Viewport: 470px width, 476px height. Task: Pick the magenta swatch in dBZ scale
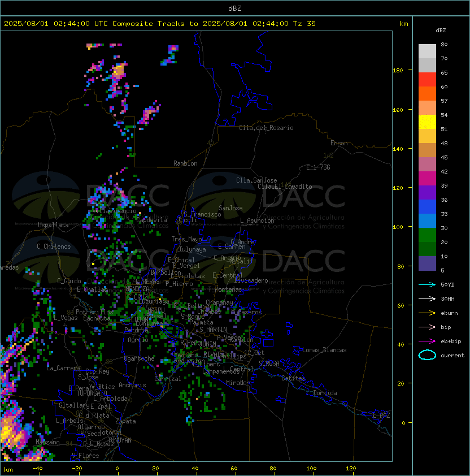coord(427,178)
